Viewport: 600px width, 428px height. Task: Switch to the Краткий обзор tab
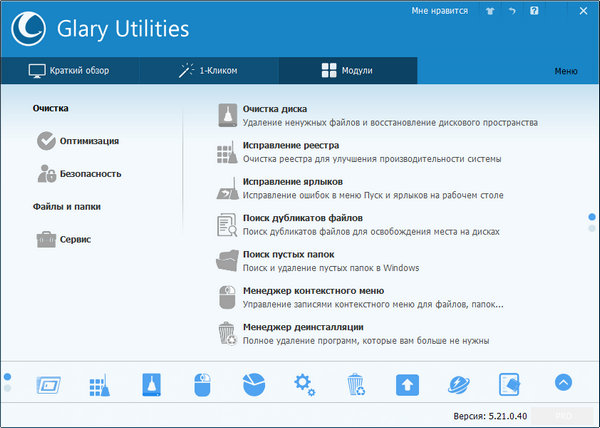pyautogui.click(x=70, y=71)
